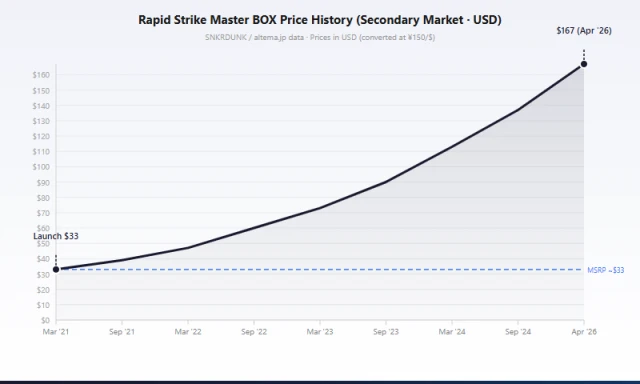Select the Mar '21 launch data point marker

tap(56, 269)
